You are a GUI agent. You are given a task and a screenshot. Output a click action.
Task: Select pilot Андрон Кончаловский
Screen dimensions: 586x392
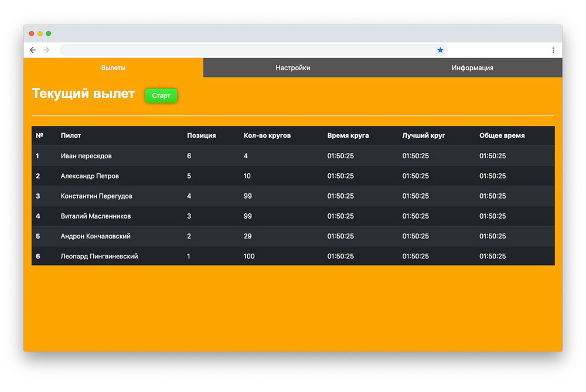pos(96,236)
